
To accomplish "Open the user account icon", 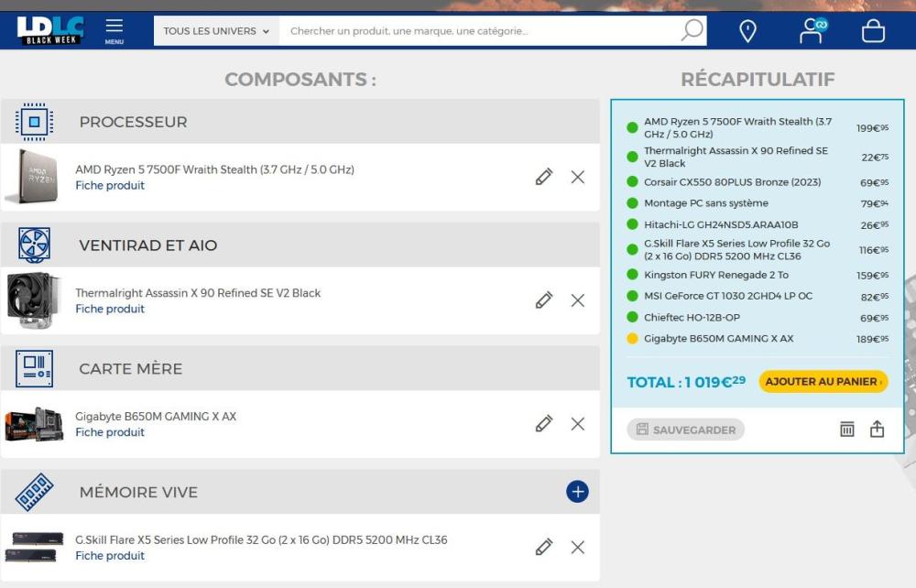I will (812, 31).
